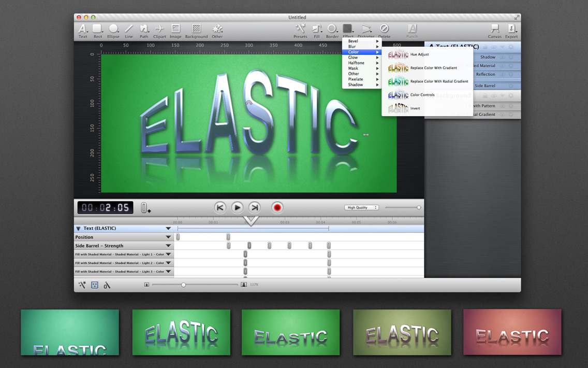Open the Presets toolbar button
Image resolution: width=588 pixels, height=368 pixels.
[300, 31]
